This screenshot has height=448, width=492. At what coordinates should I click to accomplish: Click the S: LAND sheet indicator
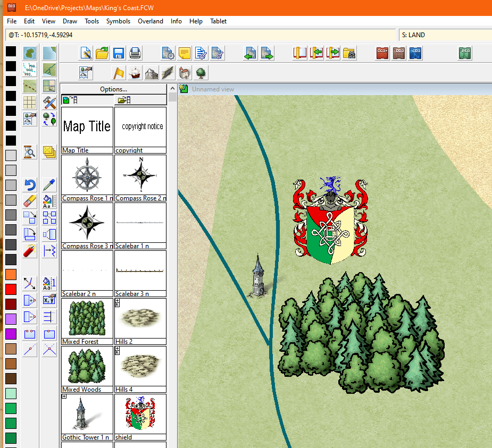[445, 35]
